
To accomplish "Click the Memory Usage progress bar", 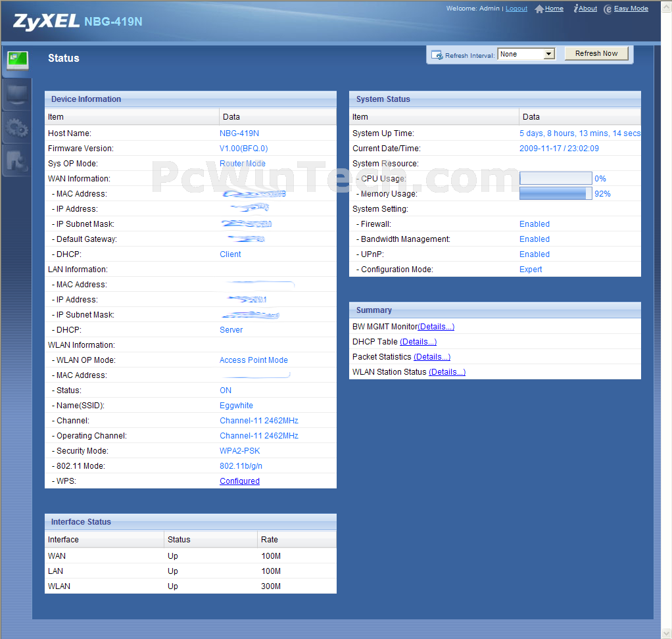I will click(556, 193).
